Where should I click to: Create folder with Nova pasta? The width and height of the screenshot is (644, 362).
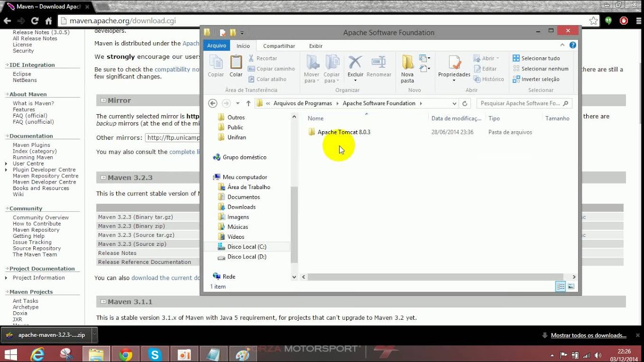408,69
